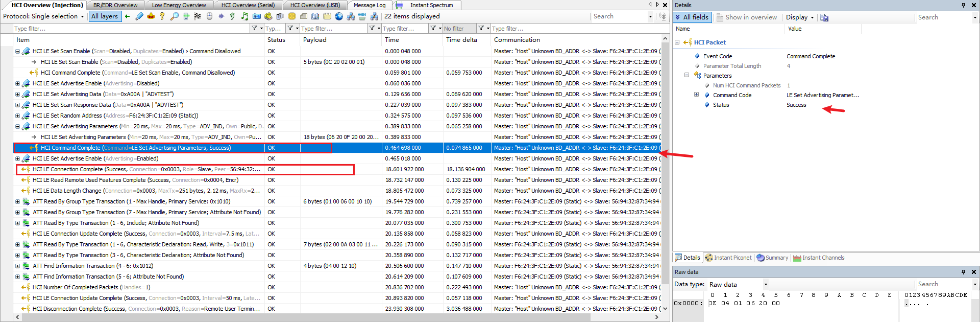Click the icon right of the overview Search box
The width and height of the screenshot is (980, 322).
coord(663,16)
